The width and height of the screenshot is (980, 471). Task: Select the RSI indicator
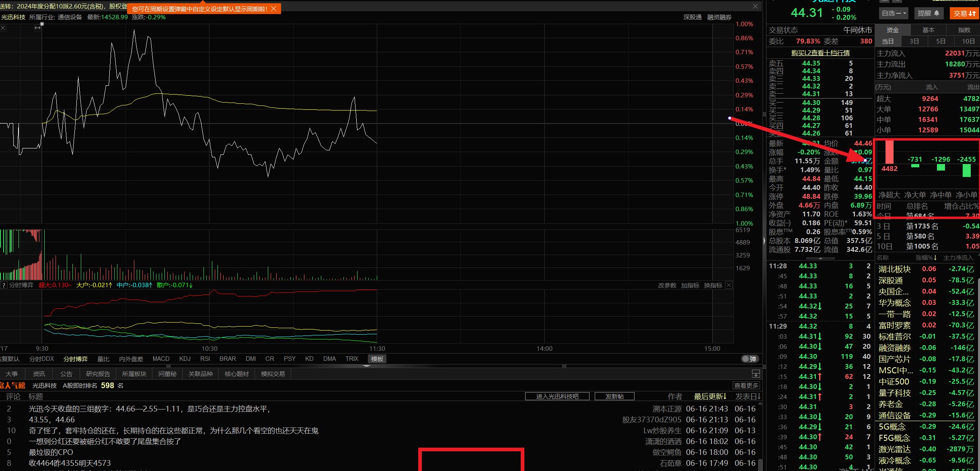pos(205,359)
